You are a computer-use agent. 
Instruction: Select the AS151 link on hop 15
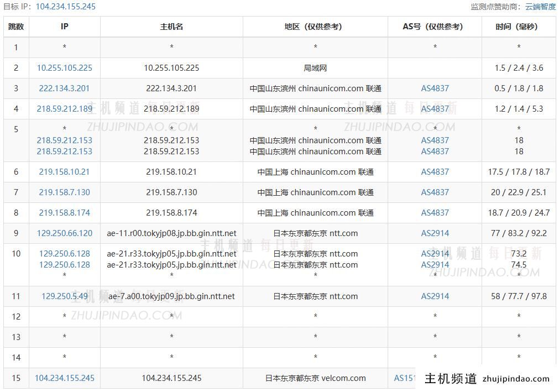[403, 378]
